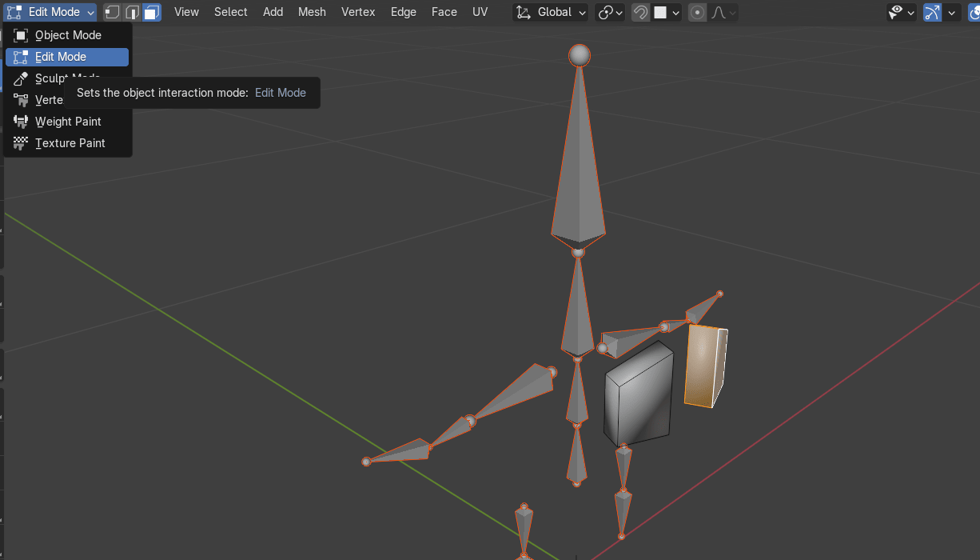Click the Edit Mode selector button
This screenshot has height=560, width=980.
click(51, 12)
